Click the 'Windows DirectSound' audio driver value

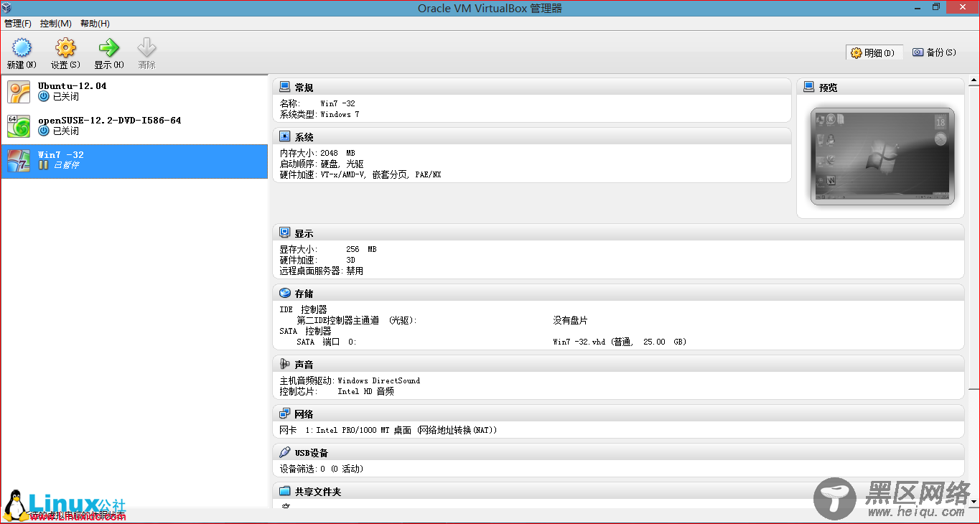378,380
